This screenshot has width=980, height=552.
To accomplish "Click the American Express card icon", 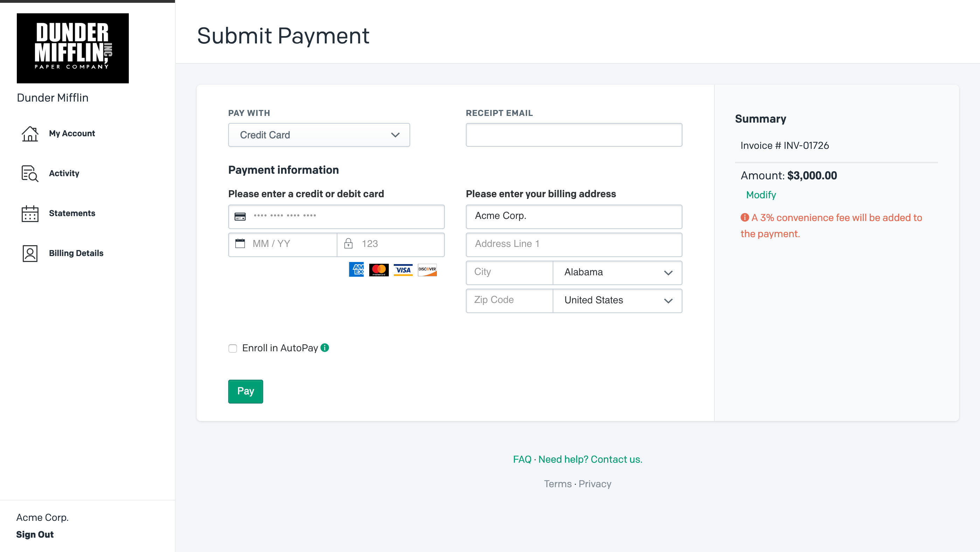I will coord(356,270).
